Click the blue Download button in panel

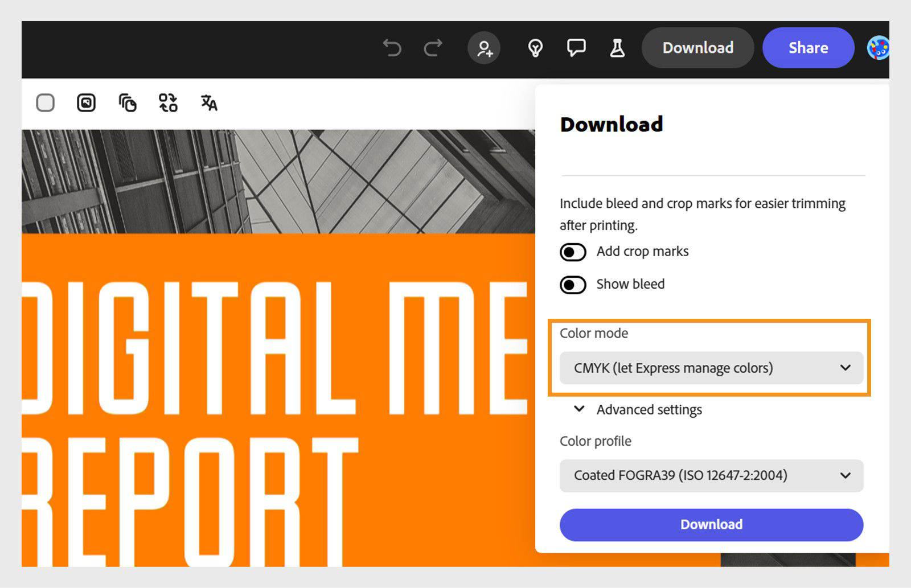(711, 525)
